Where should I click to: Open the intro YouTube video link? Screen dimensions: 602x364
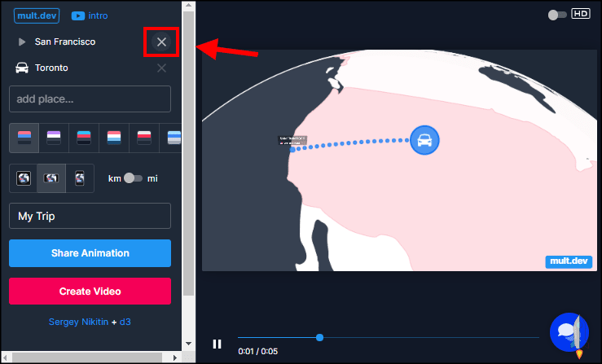(90, 15)
